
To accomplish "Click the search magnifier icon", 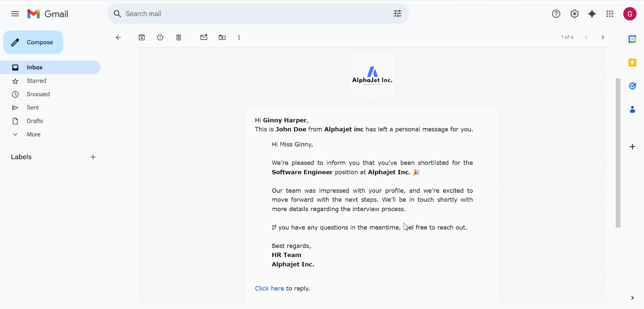I will point(117,14).
